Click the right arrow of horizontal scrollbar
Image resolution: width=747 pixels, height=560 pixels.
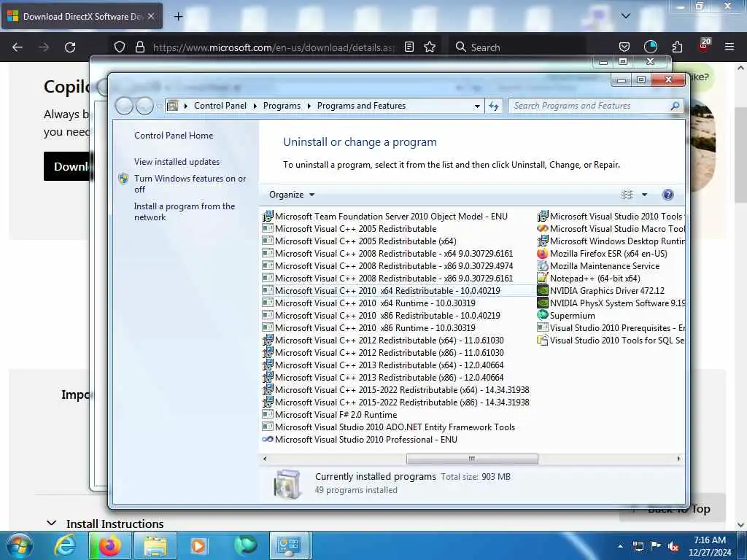(678, 459)
